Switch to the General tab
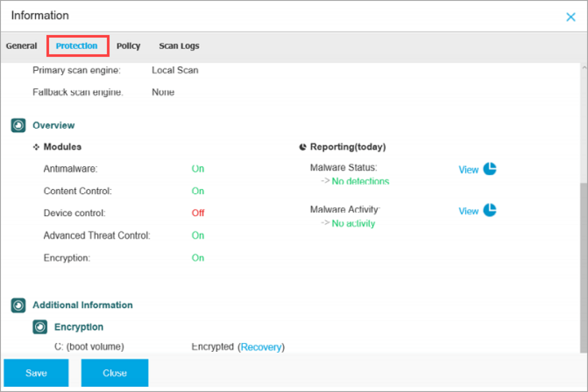Screen dimensions: 588x392 point(22,46)
